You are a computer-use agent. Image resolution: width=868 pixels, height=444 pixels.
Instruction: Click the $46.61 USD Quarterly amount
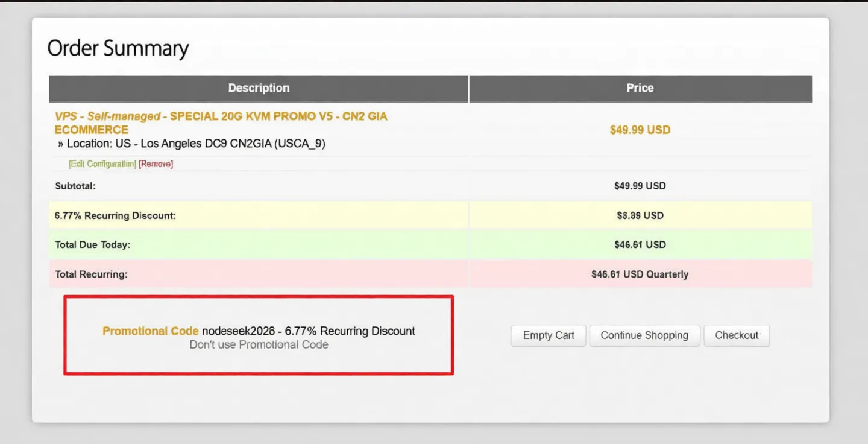(640, 274)
